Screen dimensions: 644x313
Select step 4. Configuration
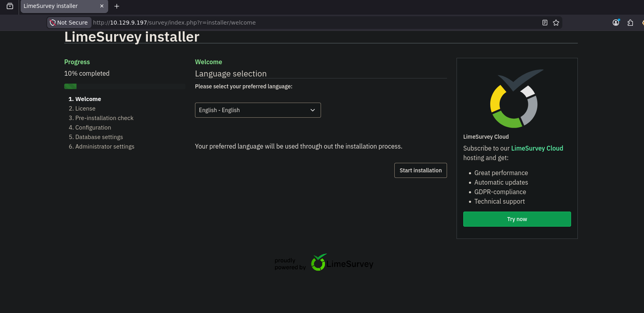(x=90, y=128)
